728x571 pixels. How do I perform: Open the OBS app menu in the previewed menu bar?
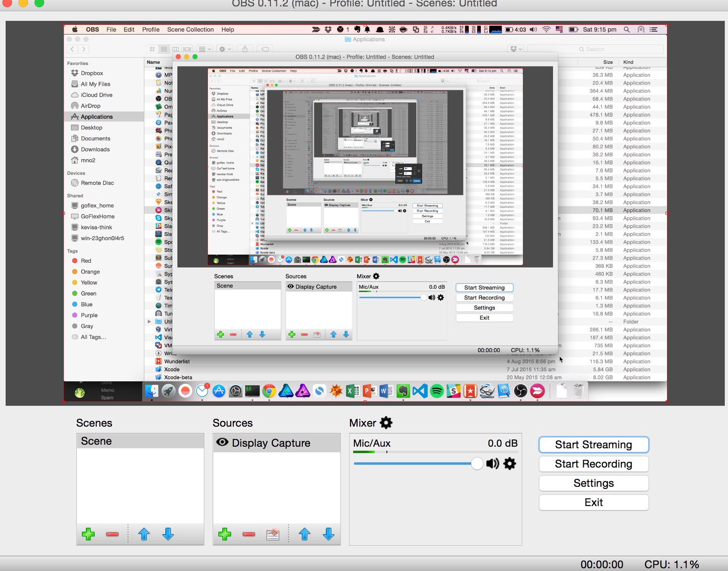coord(92,29)
